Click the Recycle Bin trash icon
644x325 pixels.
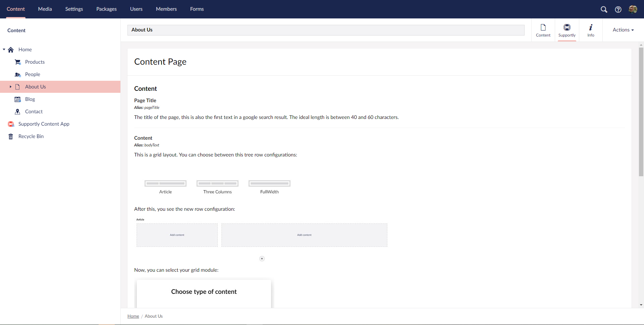[x=11, y=136]
